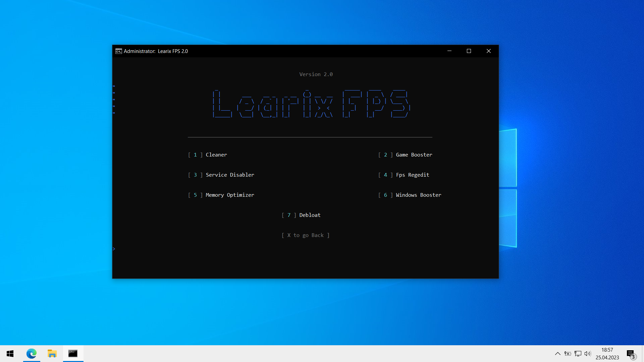The width and height of the screenshot is (644, 362).
Task: Select the Windows Booster option
Action: (x=418, y=195)
